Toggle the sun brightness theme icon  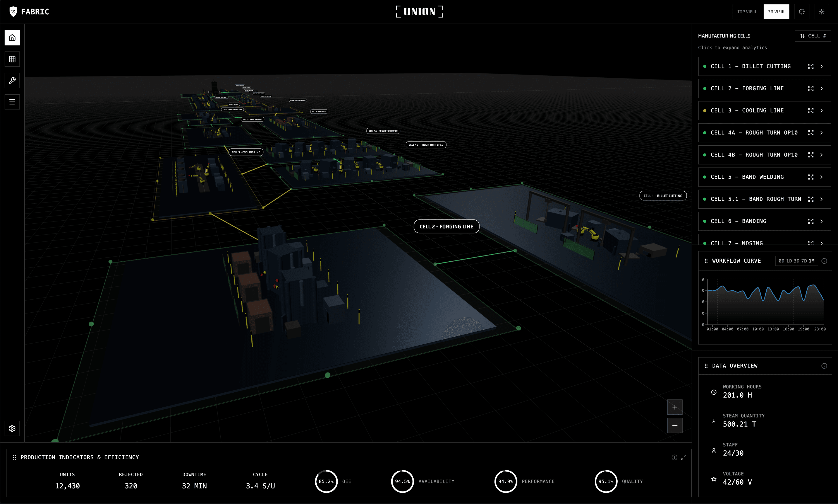[x=821, y=12]
